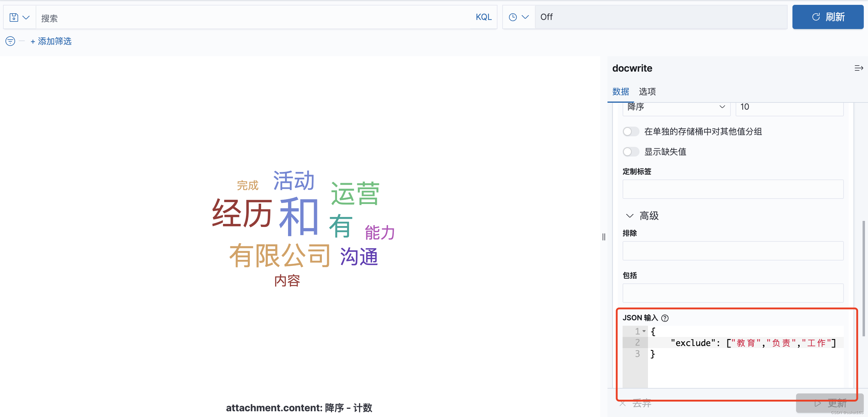Collapse the docwrite editor panel icon
The width and height of the screenshot is (868, 417).
pos(859,68)
